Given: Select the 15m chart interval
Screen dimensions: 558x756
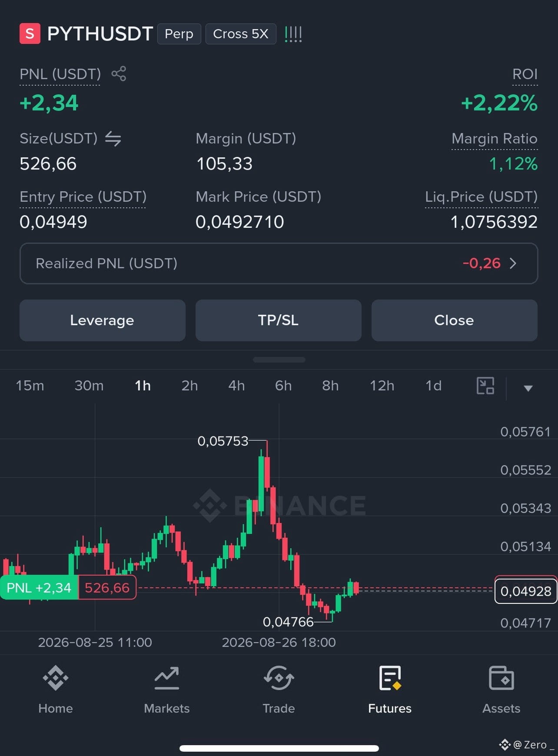Looking at the screenshot, I should tap(30, 386).
